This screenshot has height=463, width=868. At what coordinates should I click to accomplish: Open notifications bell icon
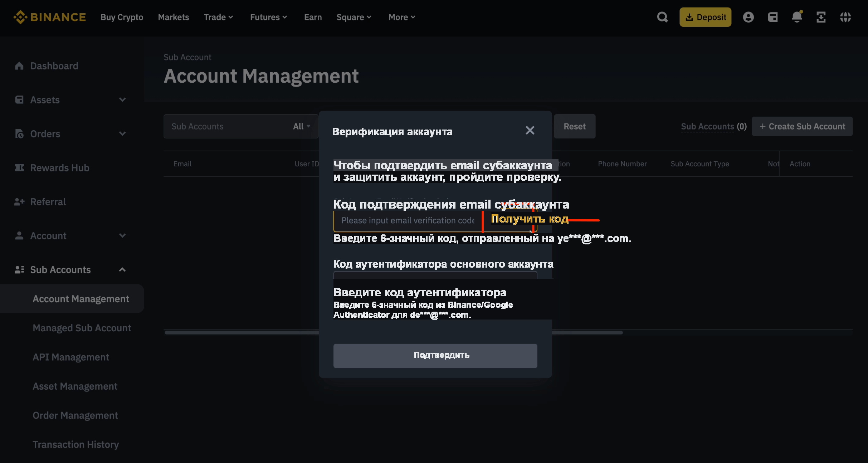click(x=797, y=17)
